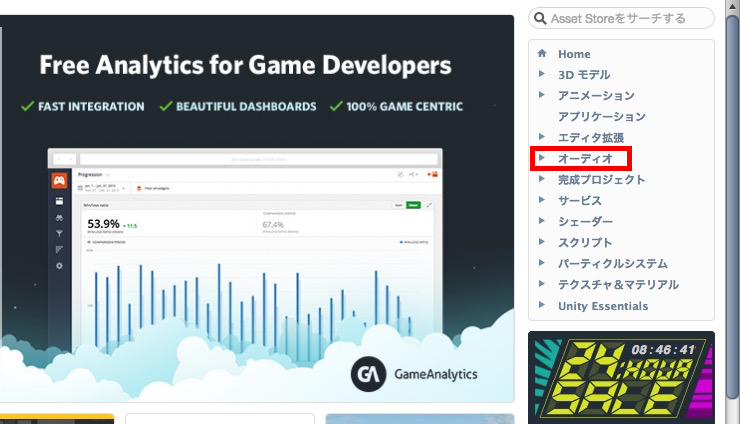Expand the テクスチャ&マテリアル category arrow
Image resolution: width=740 pixels, height=424 pixels.
542,283
